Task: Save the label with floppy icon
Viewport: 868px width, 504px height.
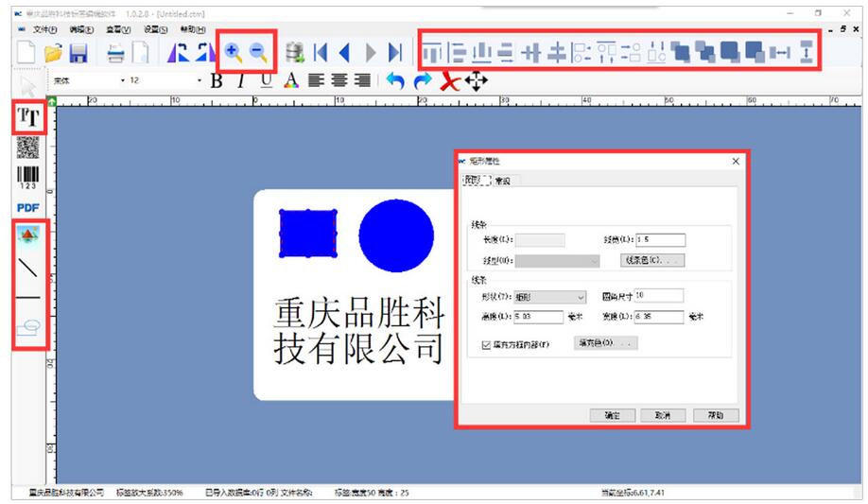Action: click(x=78, y=53)
